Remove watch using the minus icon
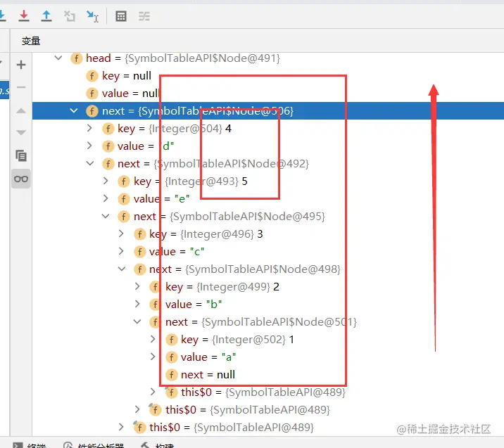 coord(21,87)
